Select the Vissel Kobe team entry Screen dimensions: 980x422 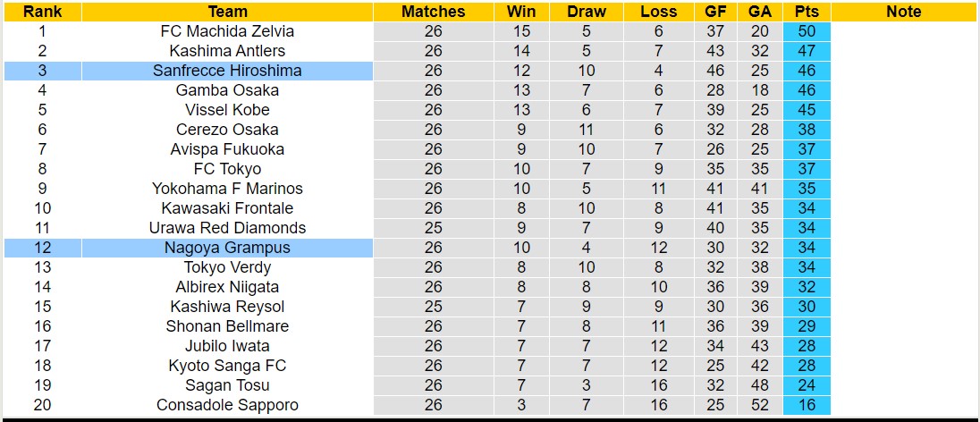click(227, 110)
